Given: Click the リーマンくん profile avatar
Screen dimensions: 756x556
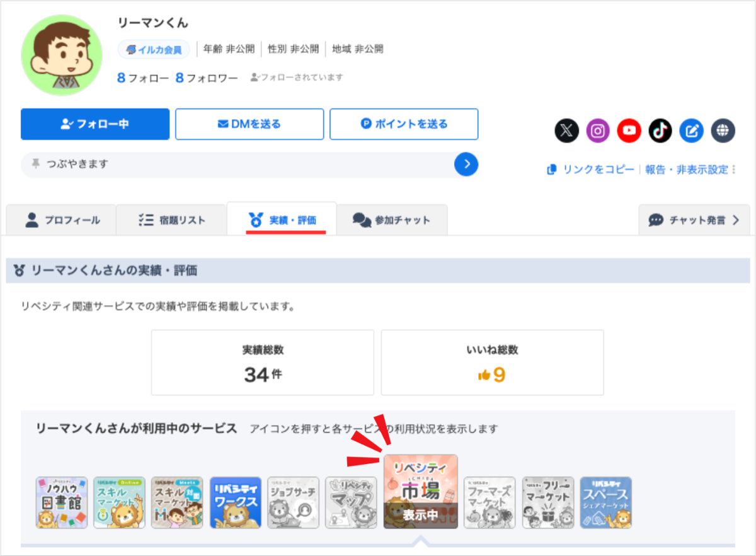Looking at the screenshot, I should tap(62, 55).
